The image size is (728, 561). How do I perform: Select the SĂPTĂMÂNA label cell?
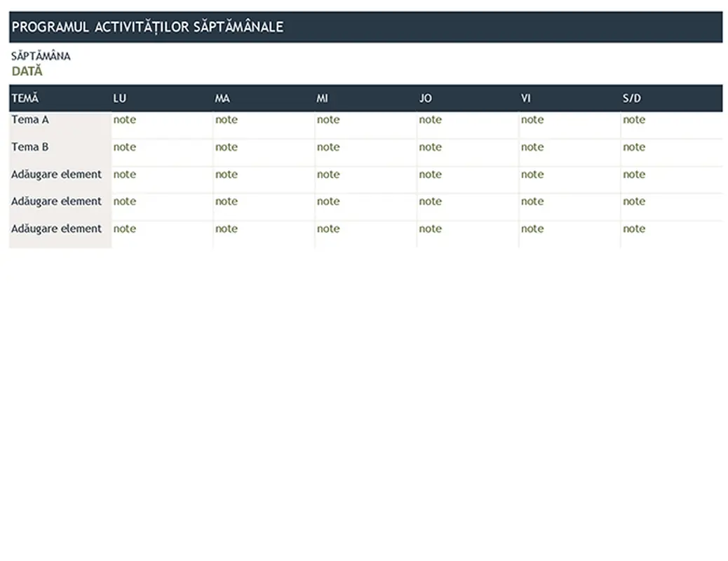point(41,56)
